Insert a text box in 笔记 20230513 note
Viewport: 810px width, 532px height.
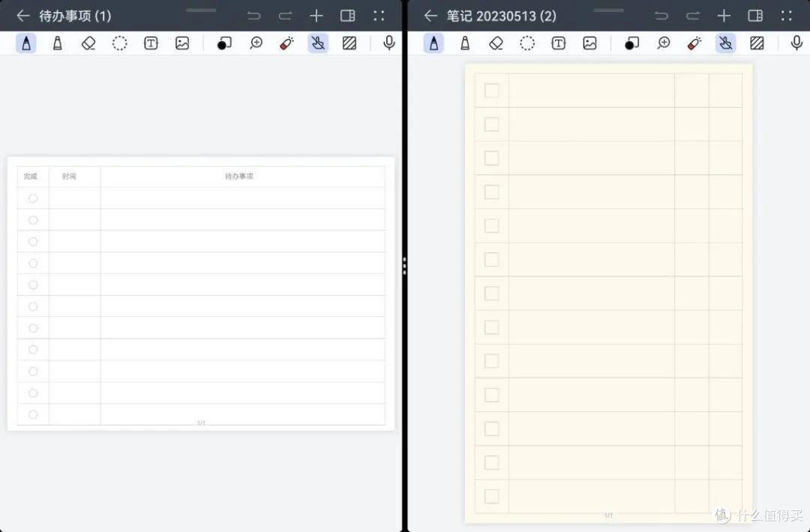559,43
